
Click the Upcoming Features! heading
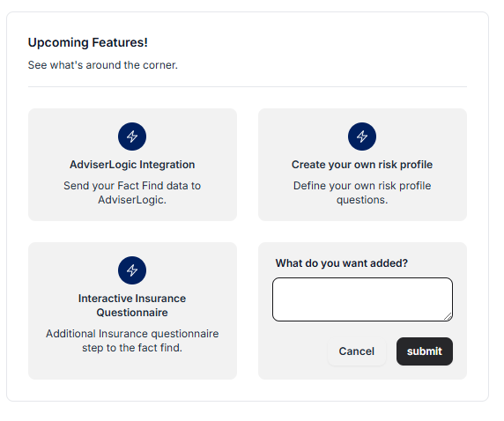(88, 42)
